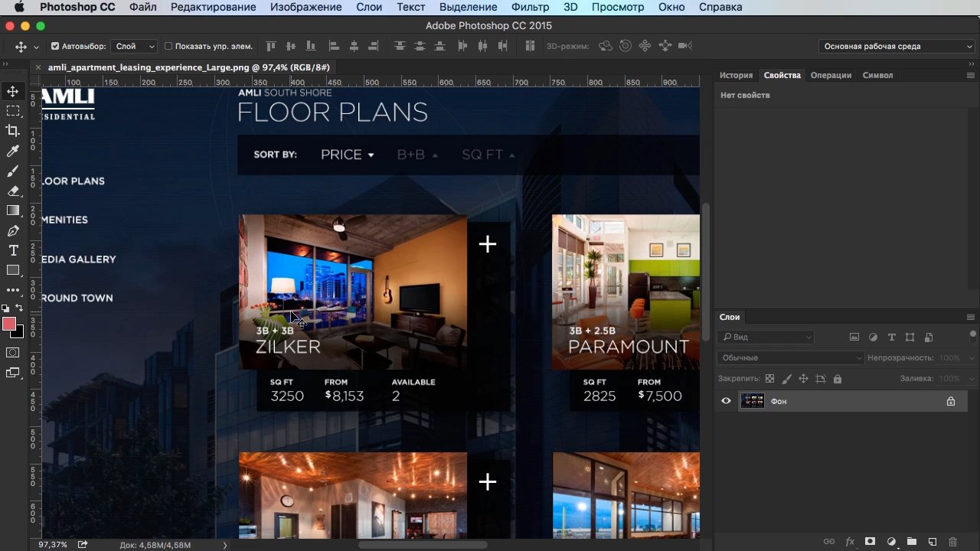Toggle Quick Mask mode
The width and height of the screenshot is (980, 551).
coord(13,353)
